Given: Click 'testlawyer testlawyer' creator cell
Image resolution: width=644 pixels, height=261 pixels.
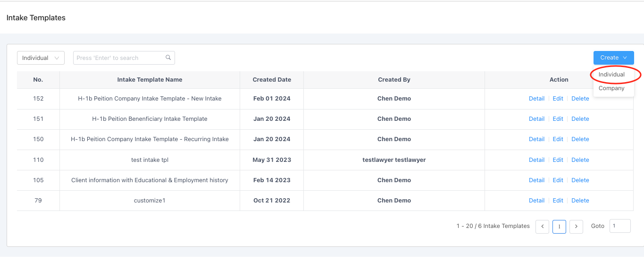Looking at the screenshot, I should [x=394, y=160].
